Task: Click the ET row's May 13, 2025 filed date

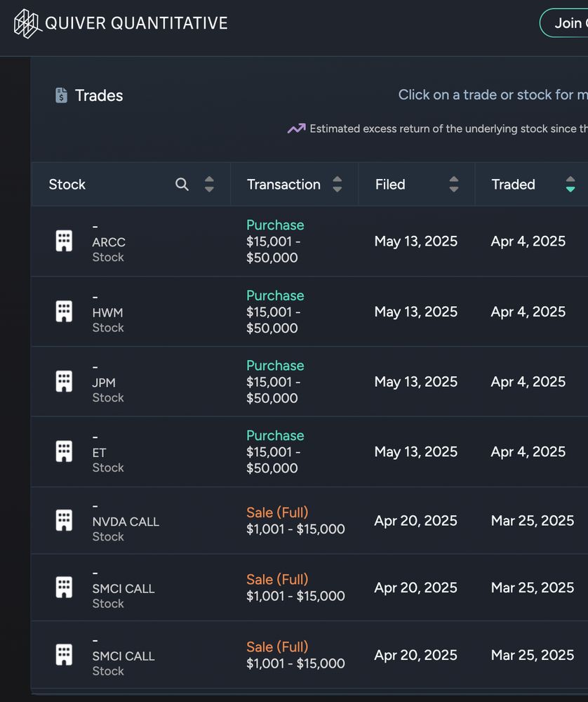Action: point(416,451)
